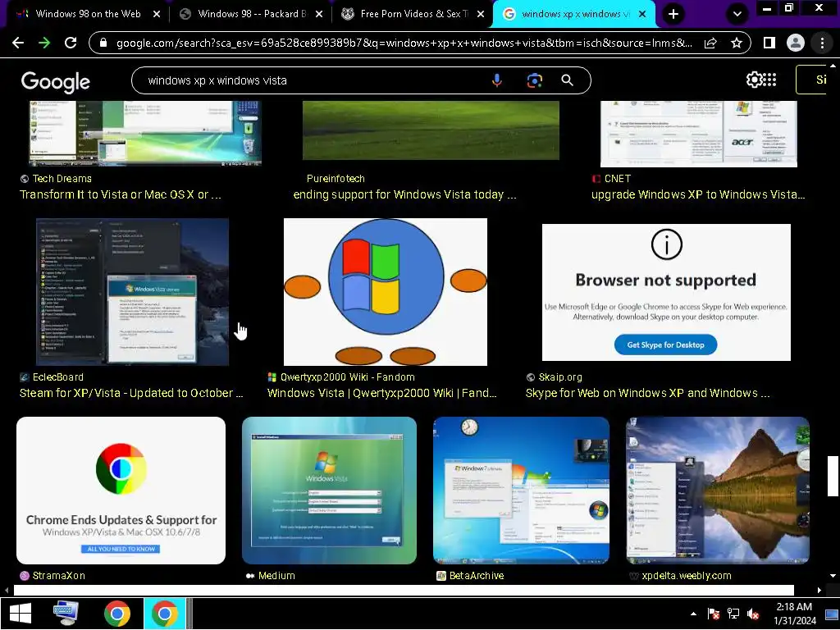Open the Tech Dreams Vista desktop thumbnail

tap(145, 133)
